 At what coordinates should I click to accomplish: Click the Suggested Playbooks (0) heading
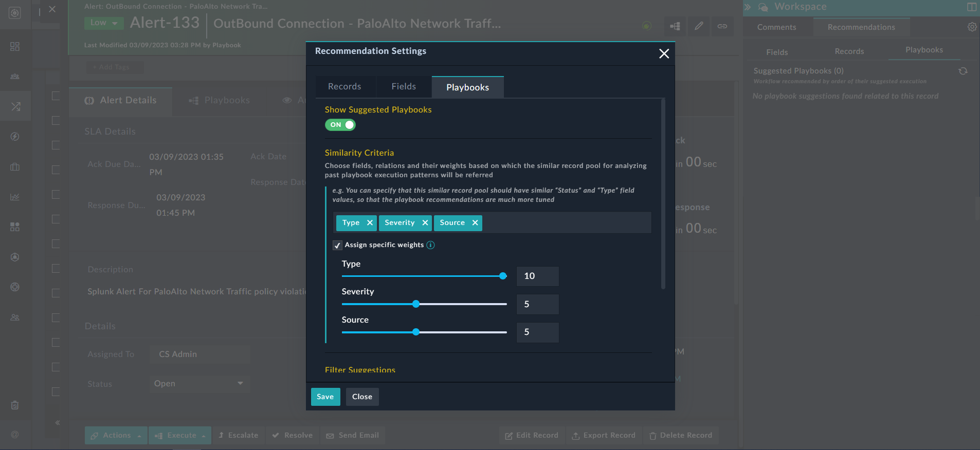click(798, 71)
